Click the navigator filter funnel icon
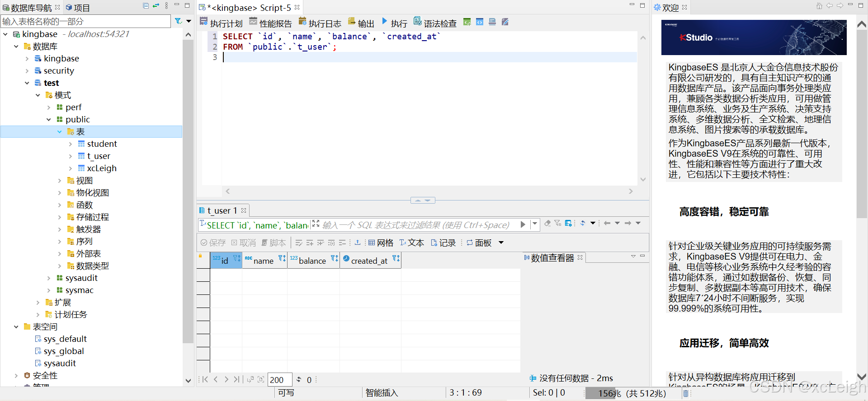Image resolution: width=868 pixels, height=401 pixels. [179, 21]
